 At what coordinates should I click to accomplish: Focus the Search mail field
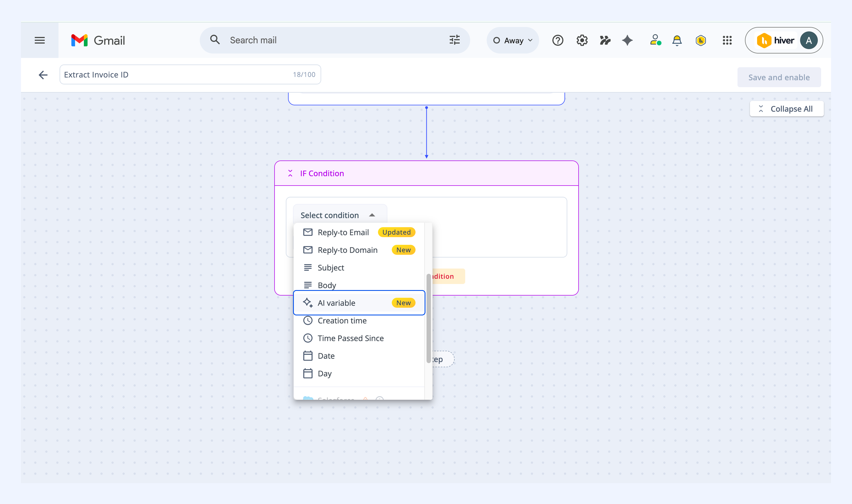pos(335,40)
